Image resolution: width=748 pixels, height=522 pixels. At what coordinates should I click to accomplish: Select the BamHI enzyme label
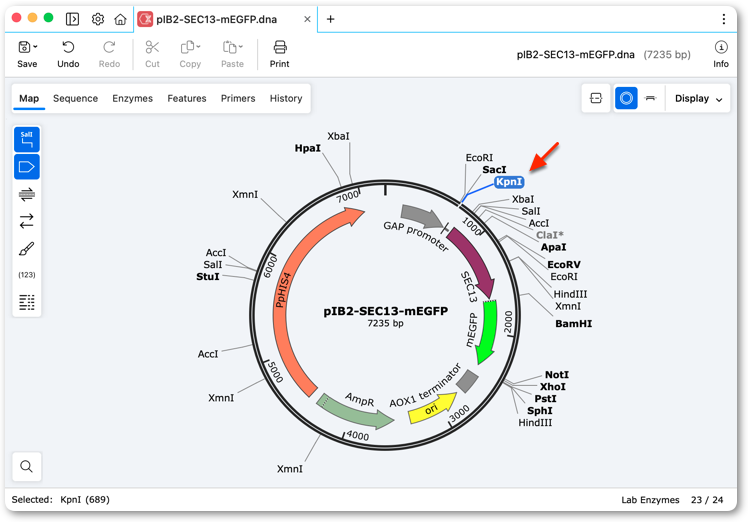click(x=573, y=324)
